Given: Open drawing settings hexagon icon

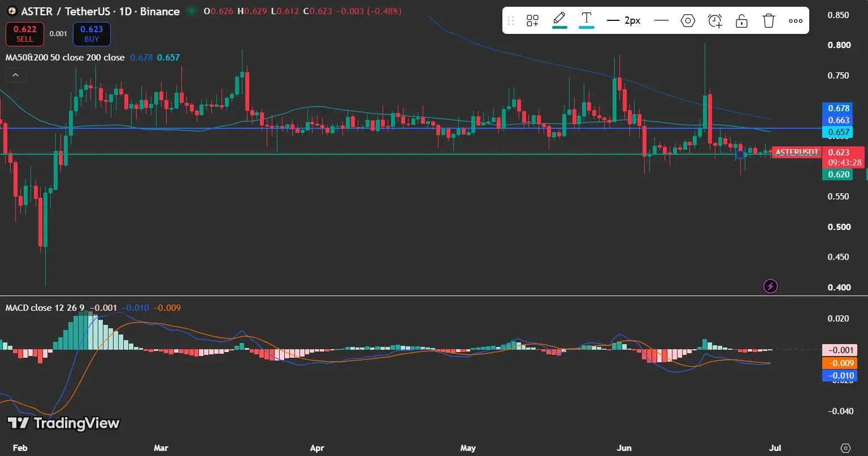Looking at the screenshot, I should pos(688,21).
